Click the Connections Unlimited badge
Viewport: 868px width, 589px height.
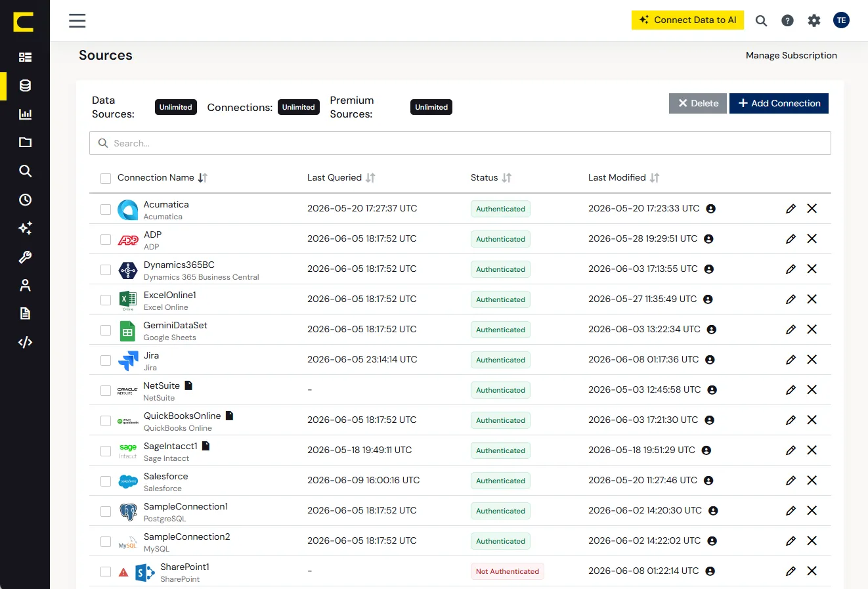pos(299,107)
